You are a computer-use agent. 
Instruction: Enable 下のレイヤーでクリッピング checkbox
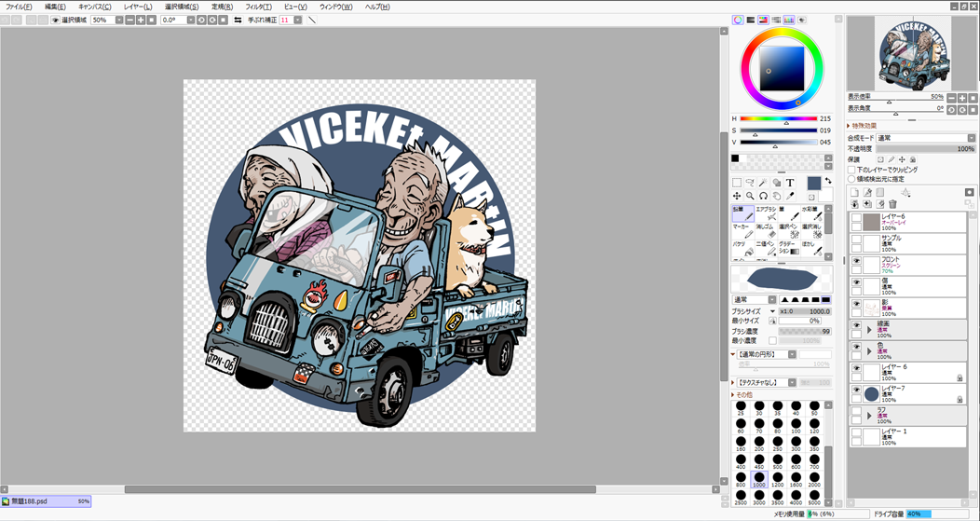coord(851,171)
